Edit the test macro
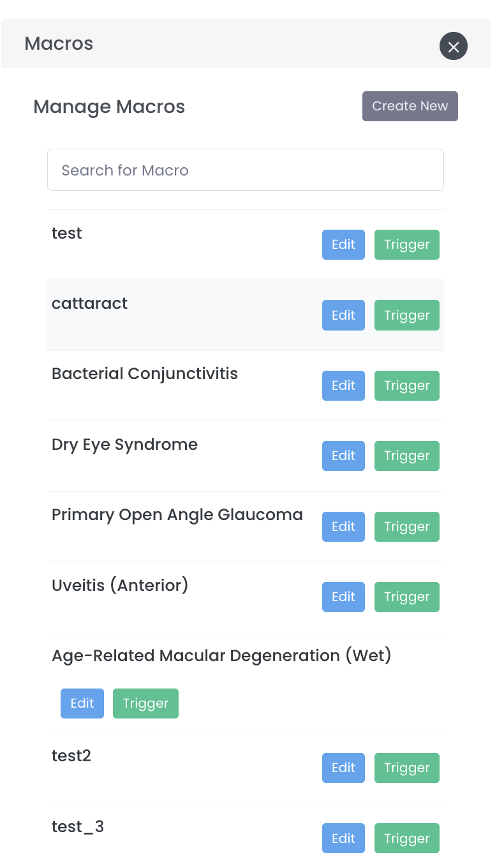This screenshot has height=864, width=504. [343, 245]
